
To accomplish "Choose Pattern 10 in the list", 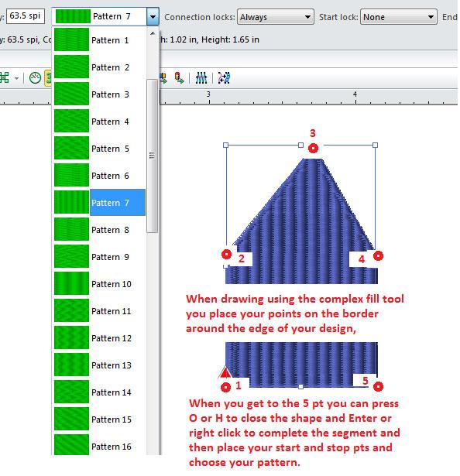I will click(99, 284).
